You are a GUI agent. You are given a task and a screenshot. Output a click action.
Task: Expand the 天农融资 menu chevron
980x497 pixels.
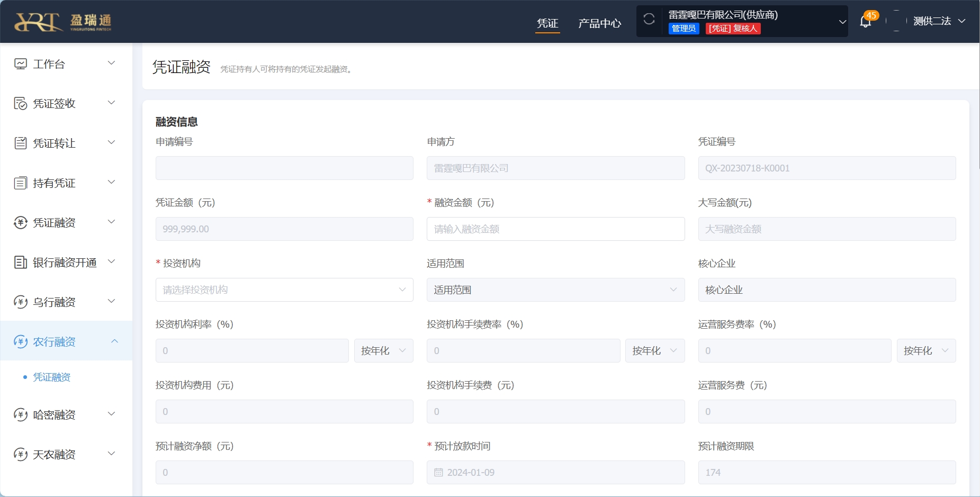coord(112,454)
